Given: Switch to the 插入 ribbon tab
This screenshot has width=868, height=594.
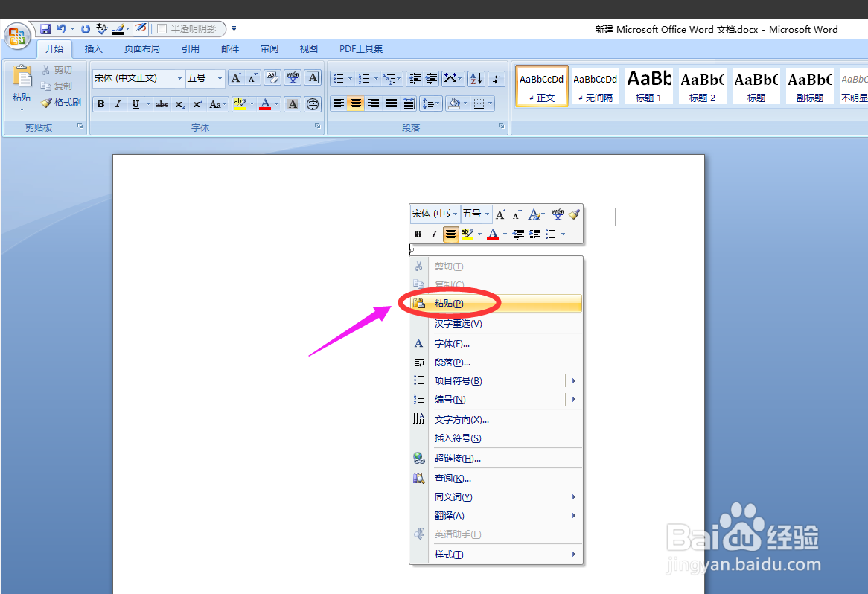Looking at the screenshot, I should [x=93, y=48].
